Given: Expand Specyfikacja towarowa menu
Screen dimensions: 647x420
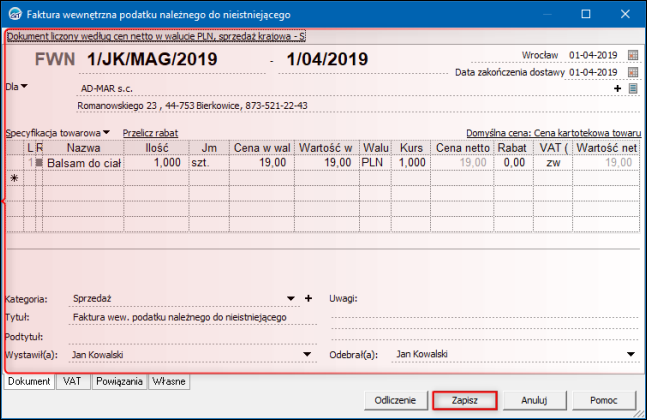Looking at the screenshot, I should 106,132.
